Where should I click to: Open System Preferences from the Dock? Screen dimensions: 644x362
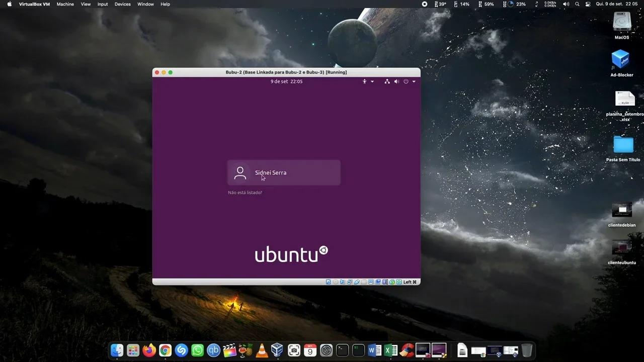(327, 350)
